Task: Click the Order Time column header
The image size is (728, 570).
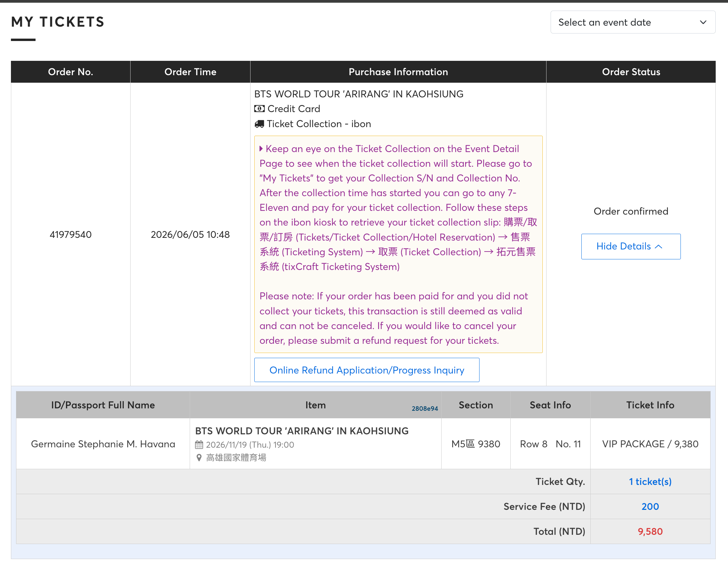Action: pyautogui.click(x=190, y=72)
